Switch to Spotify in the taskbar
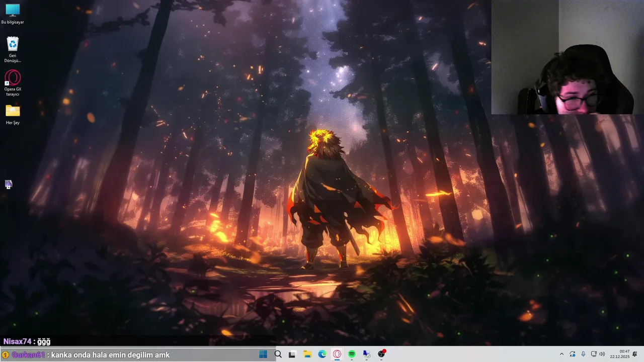 tap(352, 354)
